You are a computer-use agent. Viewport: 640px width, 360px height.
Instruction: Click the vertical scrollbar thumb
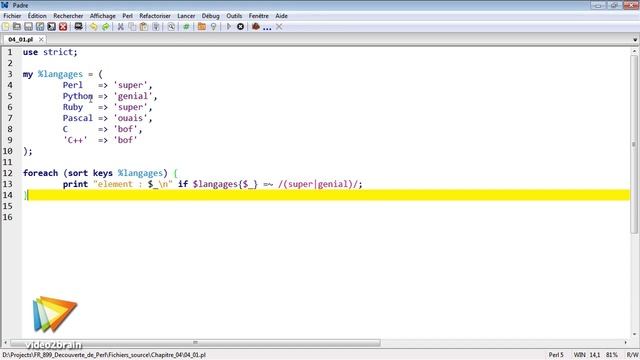pyautogui.click(x=634, y=144)
